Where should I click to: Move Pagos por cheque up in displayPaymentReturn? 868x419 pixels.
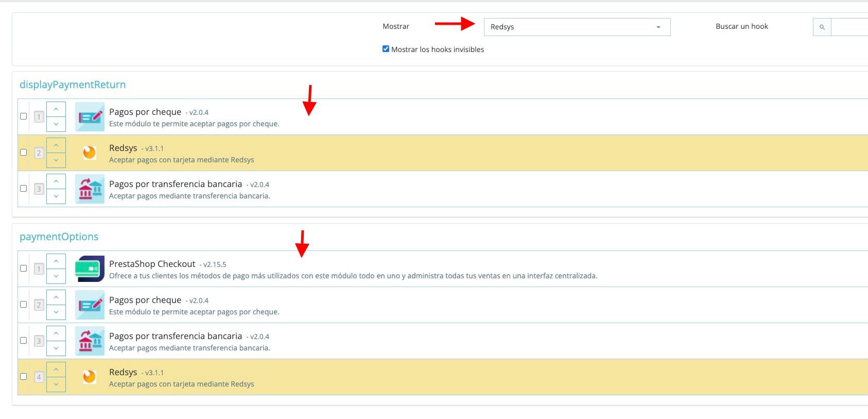pos(56,109)
